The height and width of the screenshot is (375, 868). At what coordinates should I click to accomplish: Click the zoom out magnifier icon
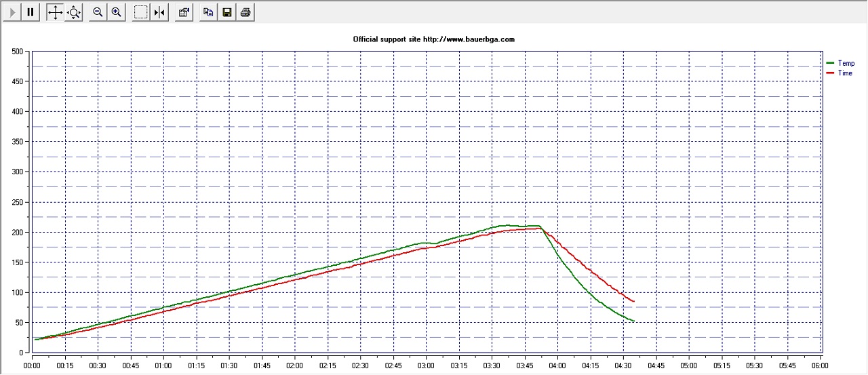pyautogui.click(x=98, y=12)
